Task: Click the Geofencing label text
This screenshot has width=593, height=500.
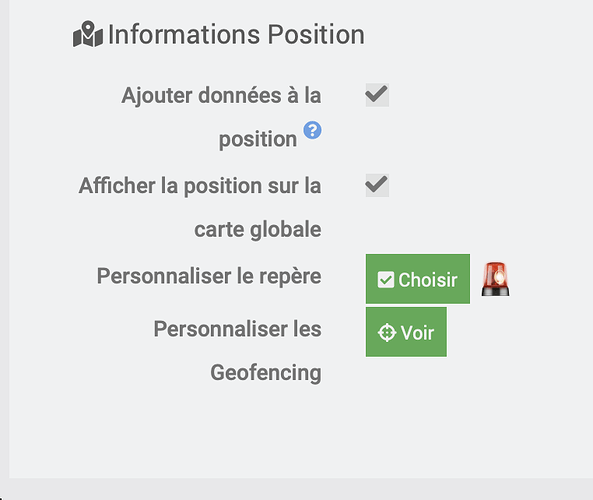Action: click(x=266, y=373)
